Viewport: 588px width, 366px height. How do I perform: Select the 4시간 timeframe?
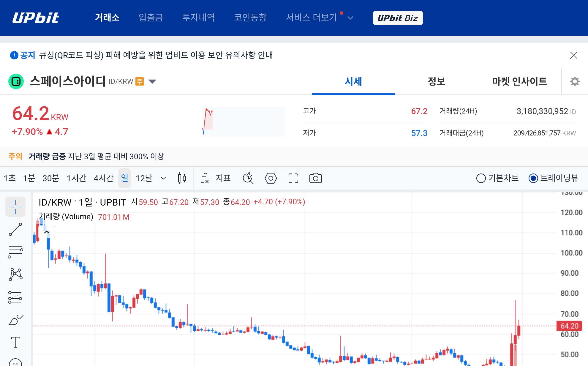pyautogui.click(x=104, y=178)
